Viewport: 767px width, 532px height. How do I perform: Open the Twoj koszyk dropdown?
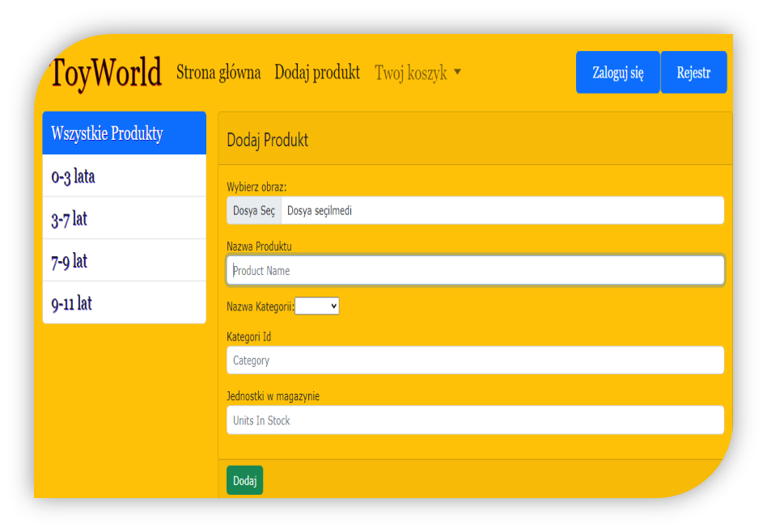pyautogui.click(x=411, y=73)
